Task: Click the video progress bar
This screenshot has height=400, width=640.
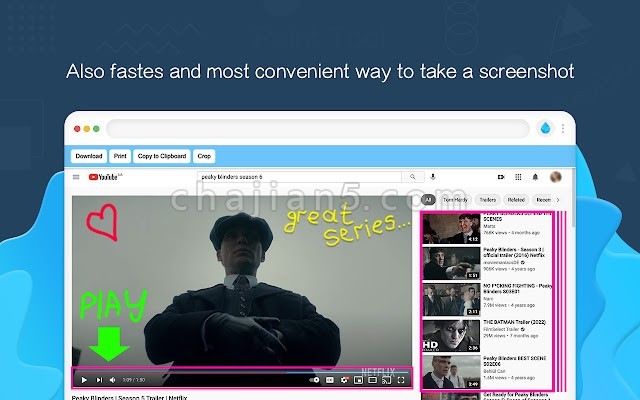Action: coord(241,372)
